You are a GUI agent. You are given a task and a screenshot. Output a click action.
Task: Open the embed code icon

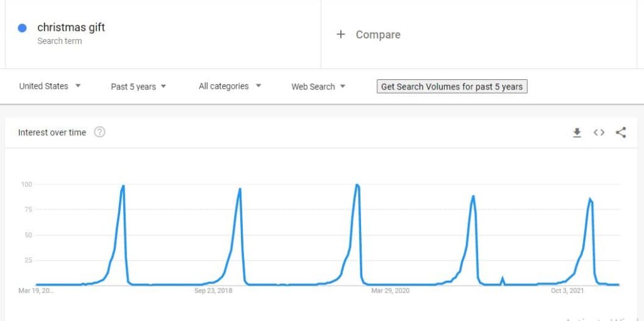599,132
